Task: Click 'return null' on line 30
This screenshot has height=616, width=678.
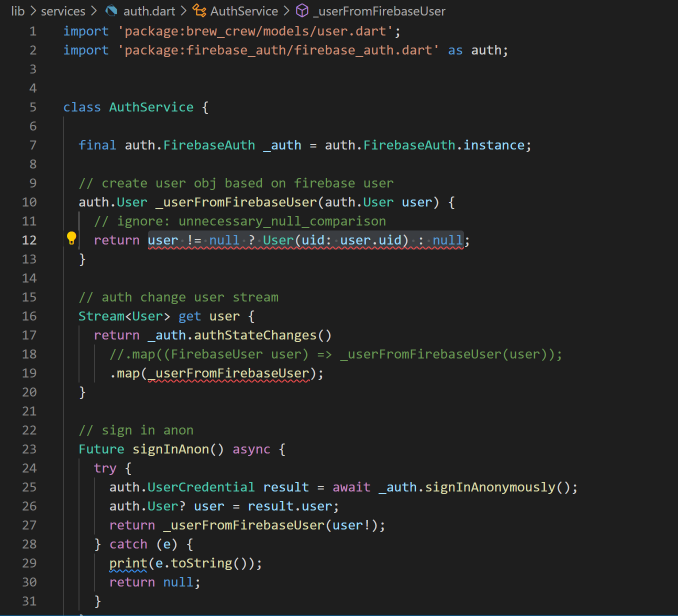Action: pos(151,582)
